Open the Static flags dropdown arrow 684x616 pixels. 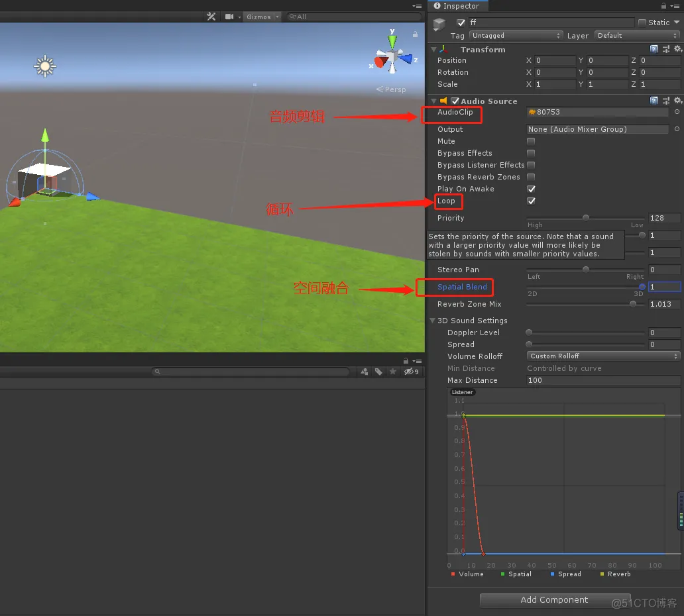677,23
